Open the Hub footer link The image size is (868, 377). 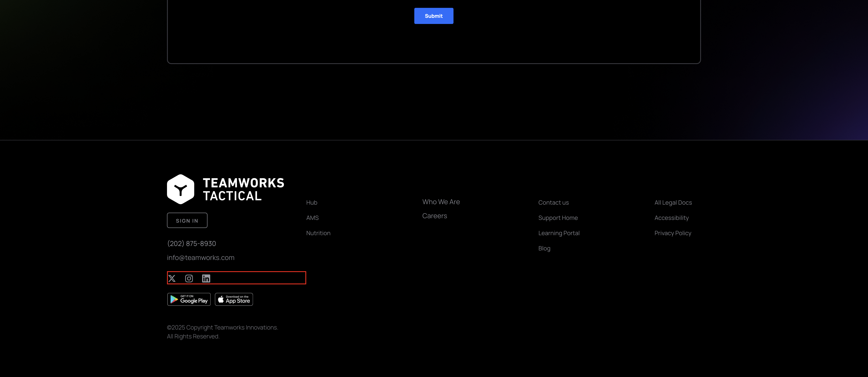312,202
